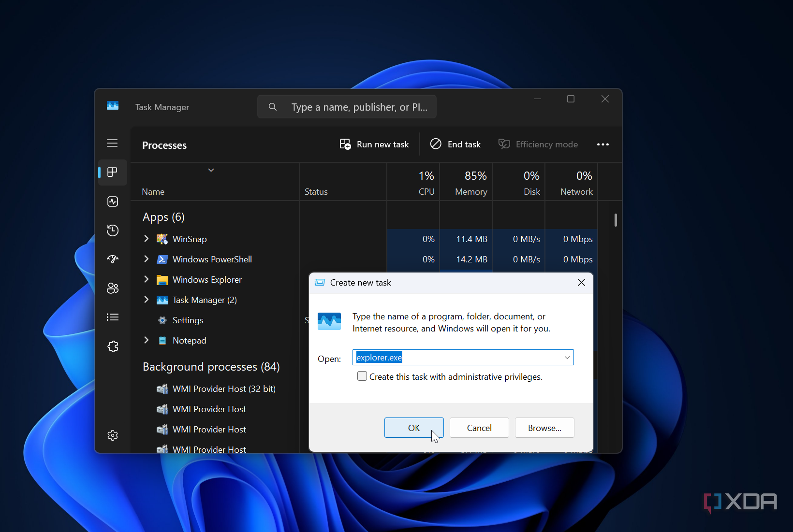
Task: Check Create this task with administrative privileges
Action: click(361, 376)
